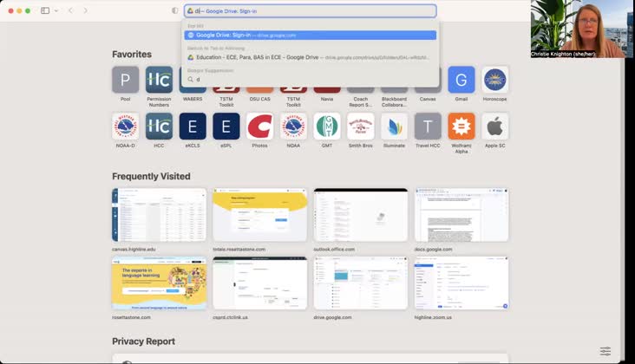Open the Apple SC favorite
Screen dimensions: 635x364
[x=495, y=127]
